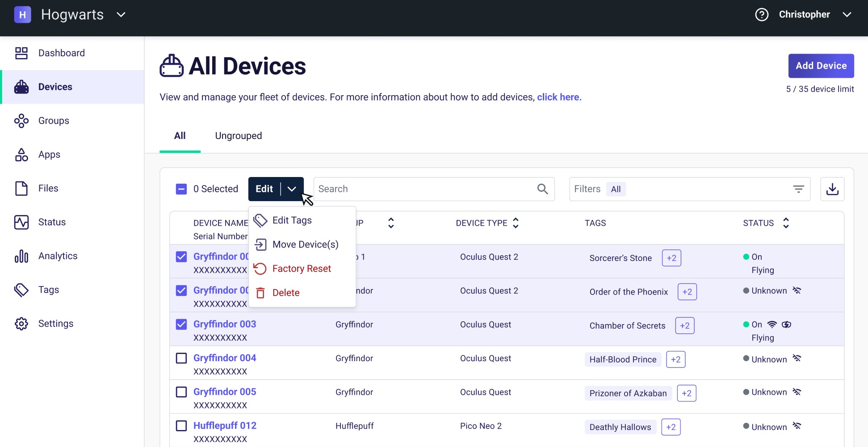Check the Hufflepuff 012 checkbox

pyautogui.click(x=181, y=426)
